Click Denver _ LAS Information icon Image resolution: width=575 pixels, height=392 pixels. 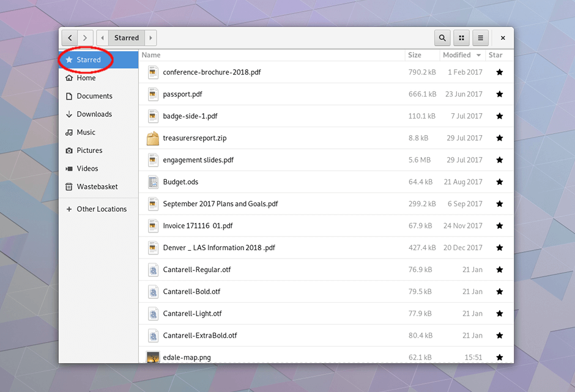(x=153, y=248)
